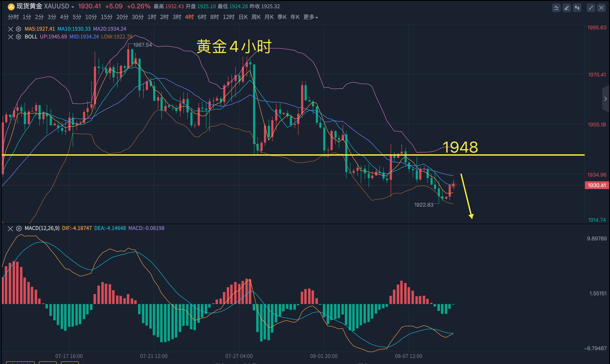Click the gold XAUUSD symbol icon
This screenshot has height=364, width=610.
click(11, 7)
